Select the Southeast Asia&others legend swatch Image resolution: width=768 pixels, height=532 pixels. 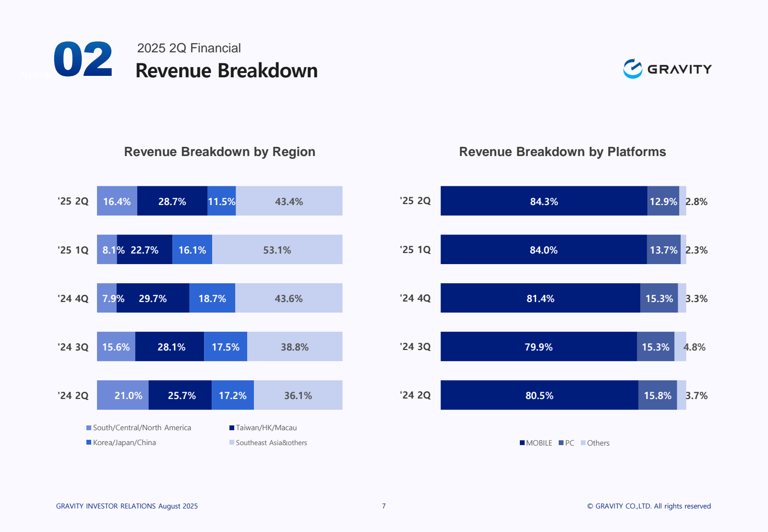tap(232, 442)
